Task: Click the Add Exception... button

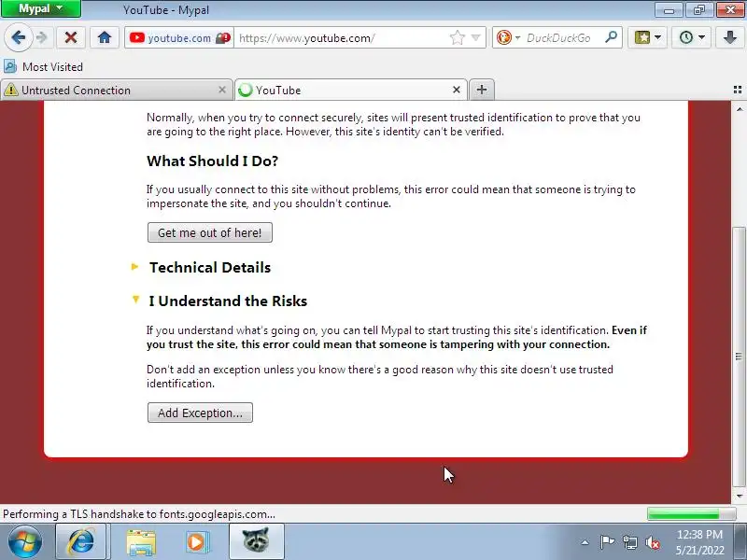Action: [x=200, y=413]
